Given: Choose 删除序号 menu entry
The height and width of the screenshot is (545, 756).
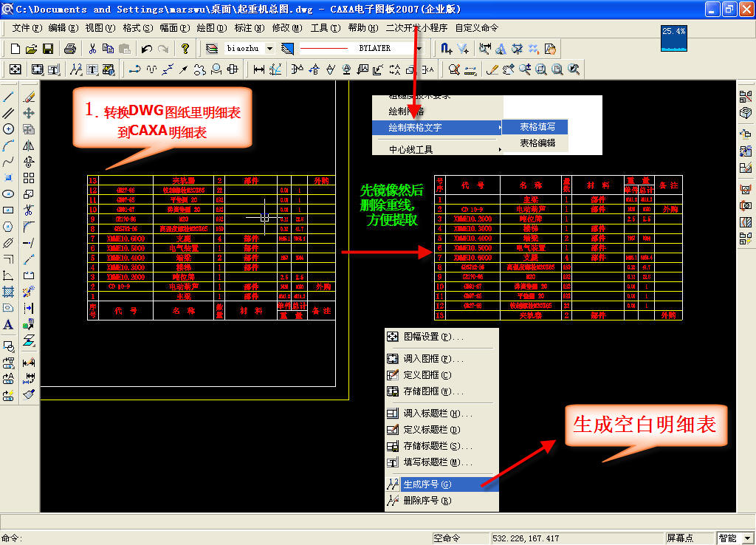Looking at the screenshot, I should pyautogui.click(x=441, y=501).
